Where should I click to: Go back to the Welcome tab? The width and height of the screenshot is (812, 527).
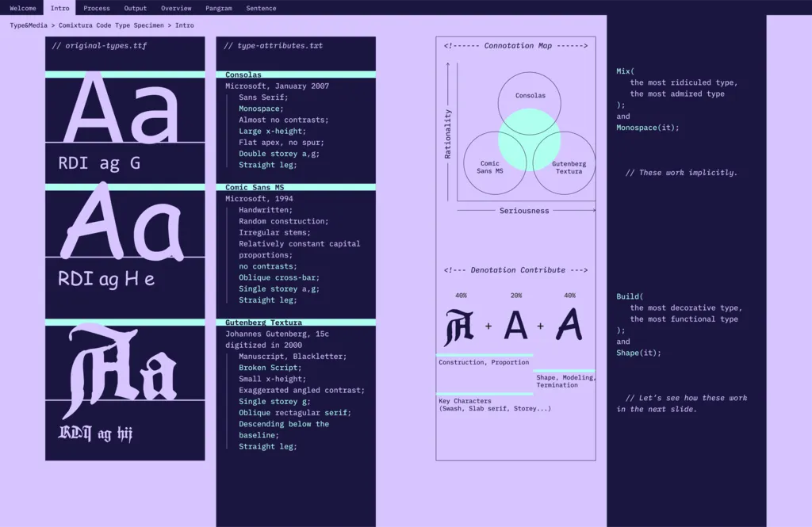click(x=22, y=8)
